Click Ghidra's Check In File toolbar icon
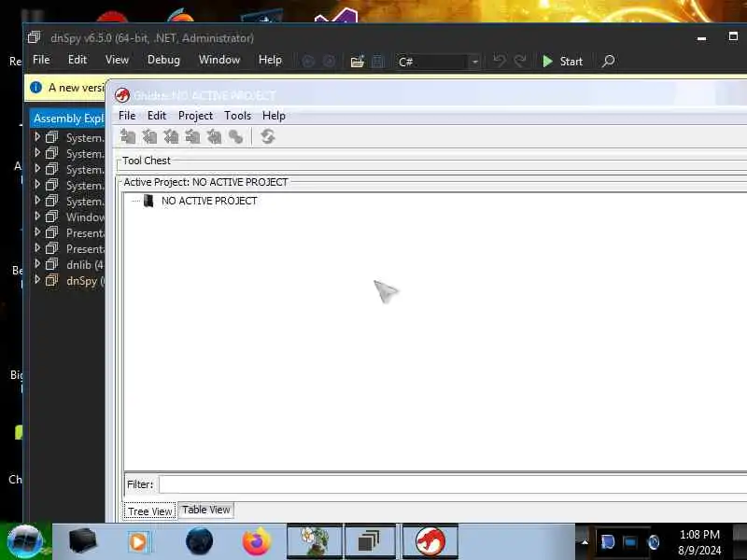747x560 pixels. click(x=193, y=136)
